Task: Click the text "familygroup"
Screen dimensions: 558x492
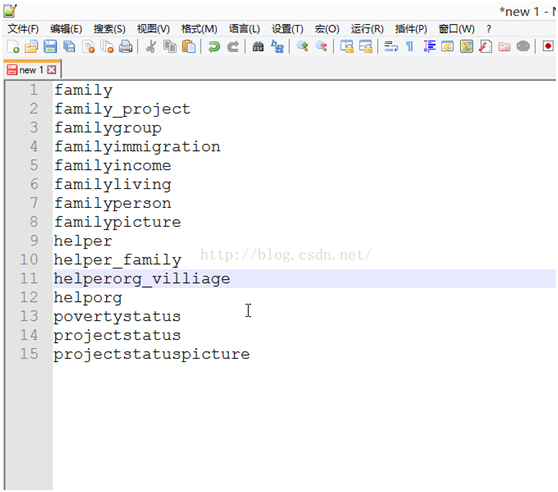Action: coord(108,128)
